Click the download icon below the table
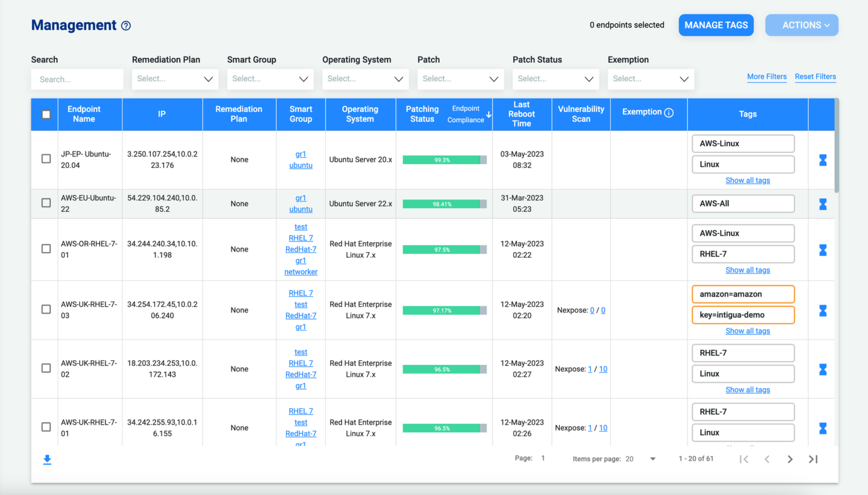 (47, 459)
